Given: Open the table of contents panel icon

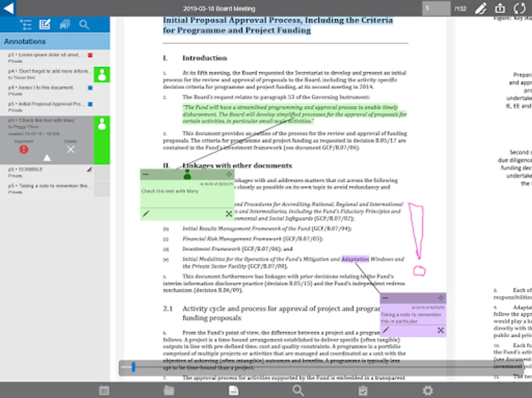Looking at the screenshot, I should tap(26, 25).
